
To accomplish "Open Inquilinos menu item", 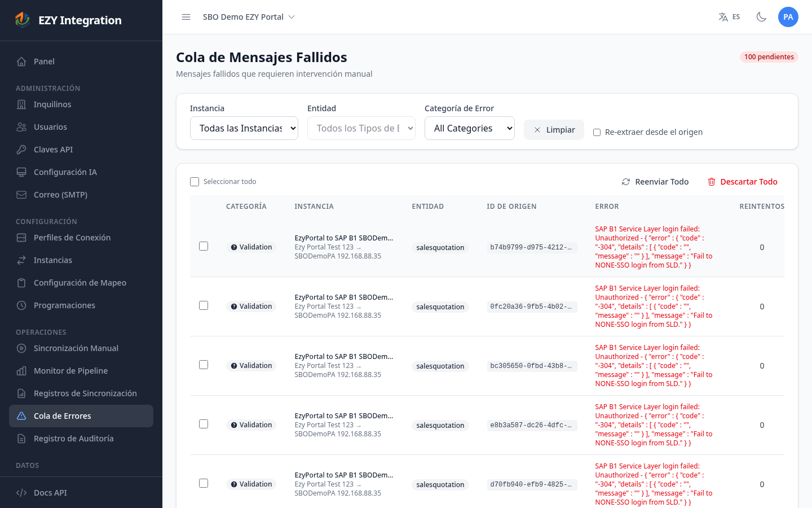I will coord(81,104).
